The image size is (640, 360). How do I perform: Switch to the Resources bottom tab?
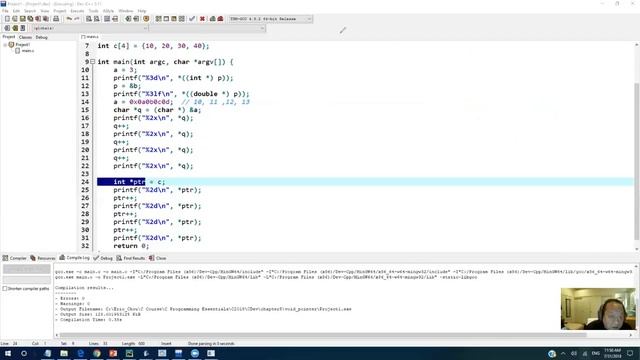click(x=43, y=258)
